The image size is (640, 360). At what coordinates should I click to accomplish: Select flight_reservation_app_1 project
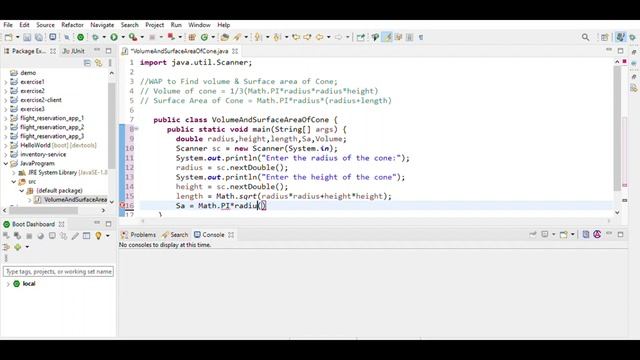click(52, 118)
